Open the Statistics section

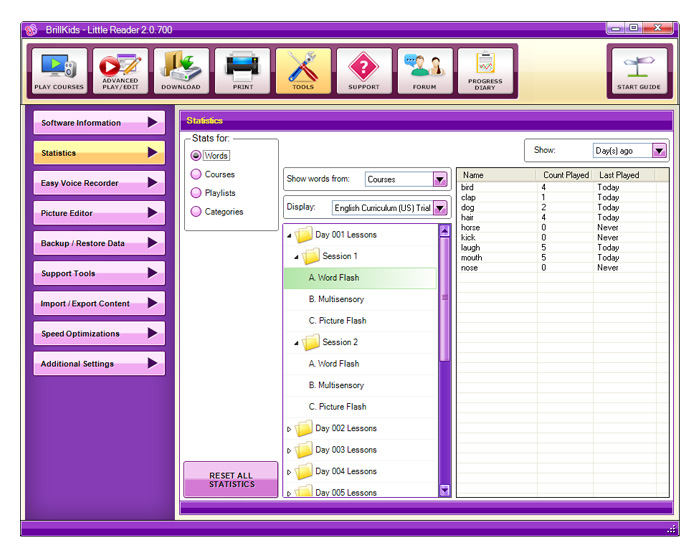[x=99, y=153]
